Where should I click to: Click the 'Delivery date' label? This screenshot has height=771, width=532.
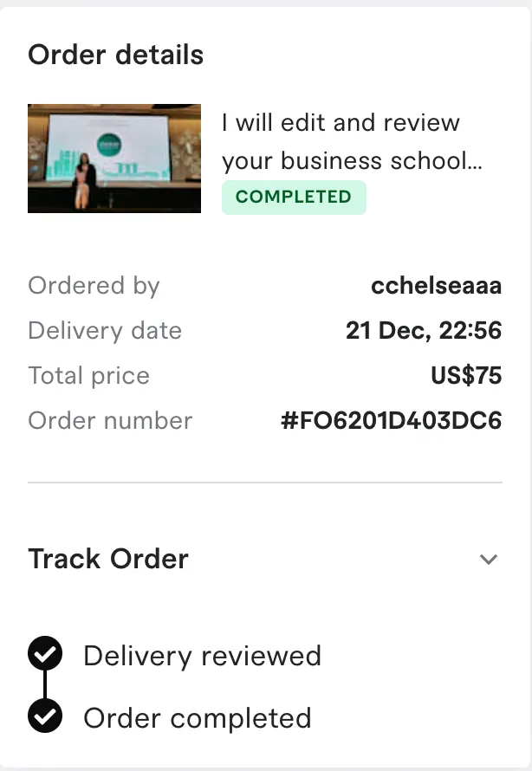105,331
